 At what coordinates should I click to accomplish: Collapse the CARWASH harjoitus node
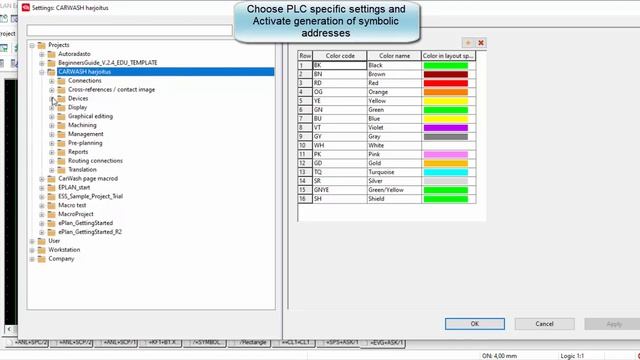(42, 72)
